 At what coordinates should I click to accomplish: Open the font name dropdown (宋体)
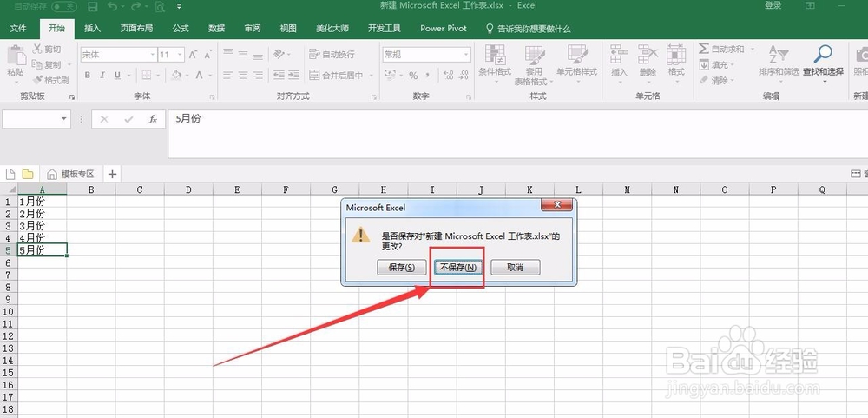(153, 55)
